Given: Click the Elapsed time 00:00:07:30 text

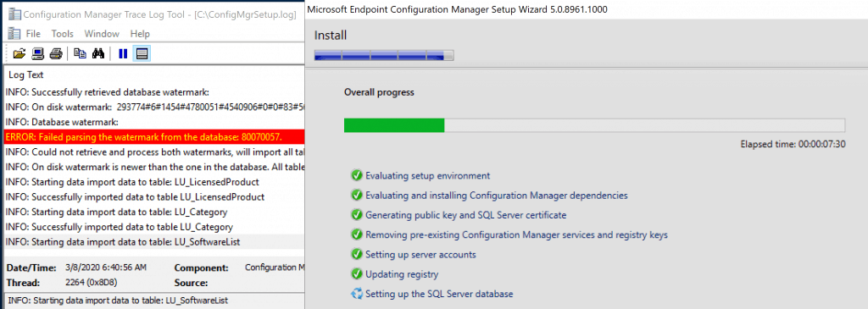Looking at the screenshot, I should pyautogui.click(x=793, y=144).
